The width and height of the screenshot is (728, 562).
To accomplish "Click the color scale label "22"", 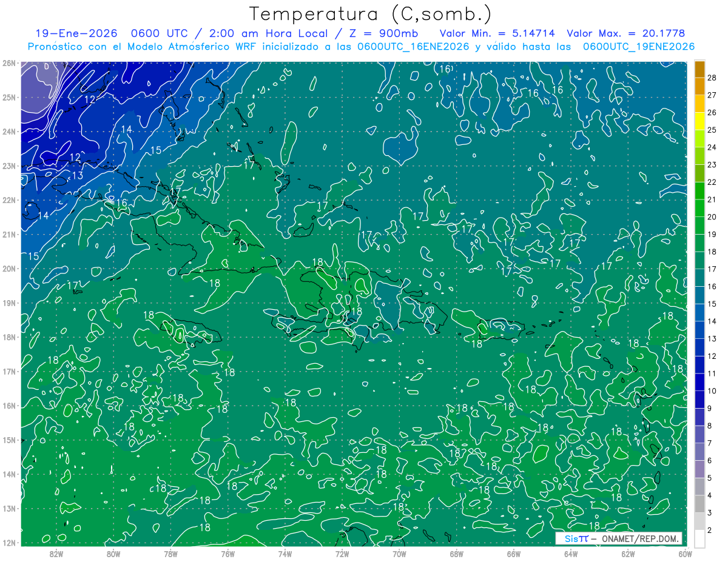I will pos(712,182).
